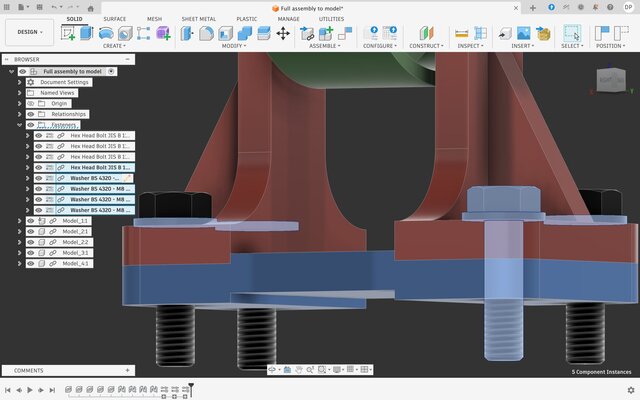Switch to the Sheet Metal tab

tap(197, 19)
